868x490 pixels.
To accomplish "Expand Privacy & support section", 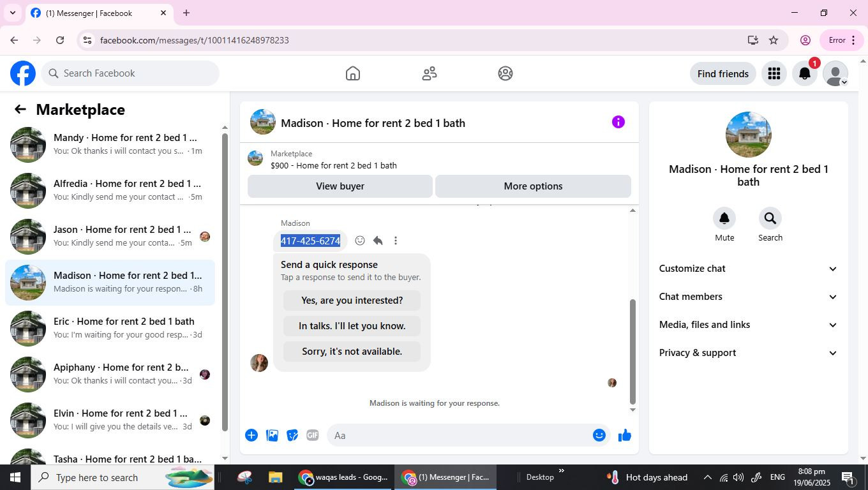I will pos(748,353).
